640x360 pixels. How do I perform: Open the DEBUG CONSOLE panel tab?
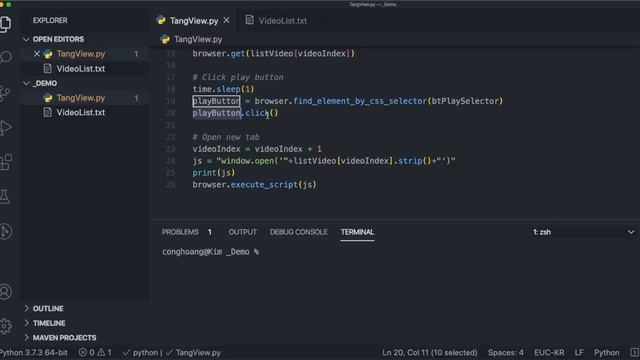click(298, 232)
